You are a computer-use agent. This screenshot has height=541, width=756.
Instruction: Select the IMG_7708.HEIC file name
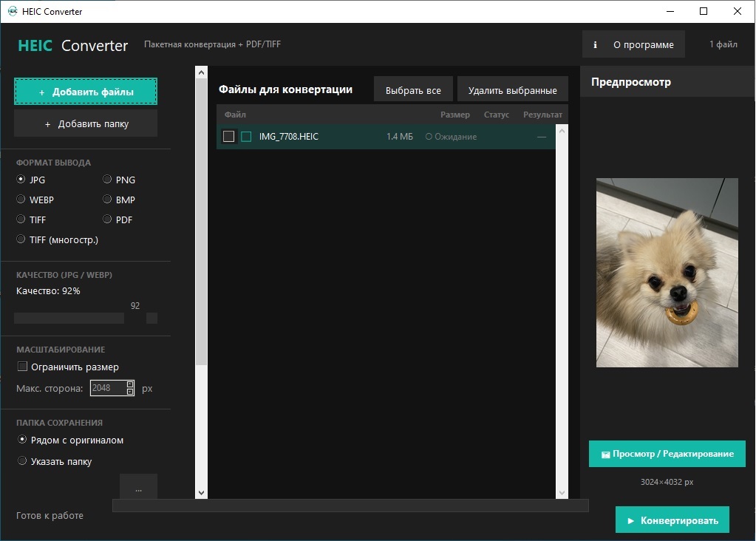point(289,137)
